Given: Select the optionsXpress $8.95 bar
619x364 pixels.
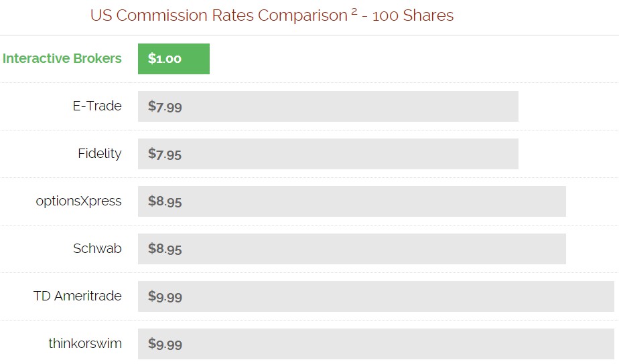Looking at the screenshot, I should point(352,201).
